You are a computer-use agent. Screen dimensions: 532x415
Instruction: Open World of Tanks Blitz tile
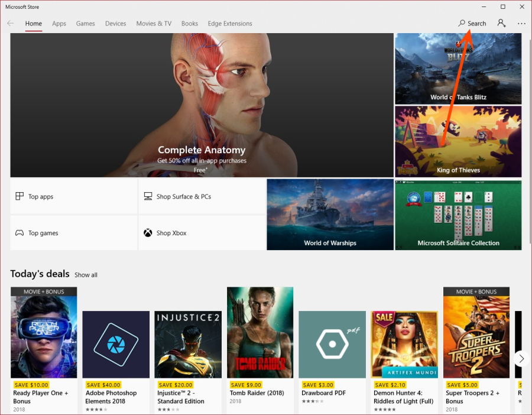[x=458, y=69]
